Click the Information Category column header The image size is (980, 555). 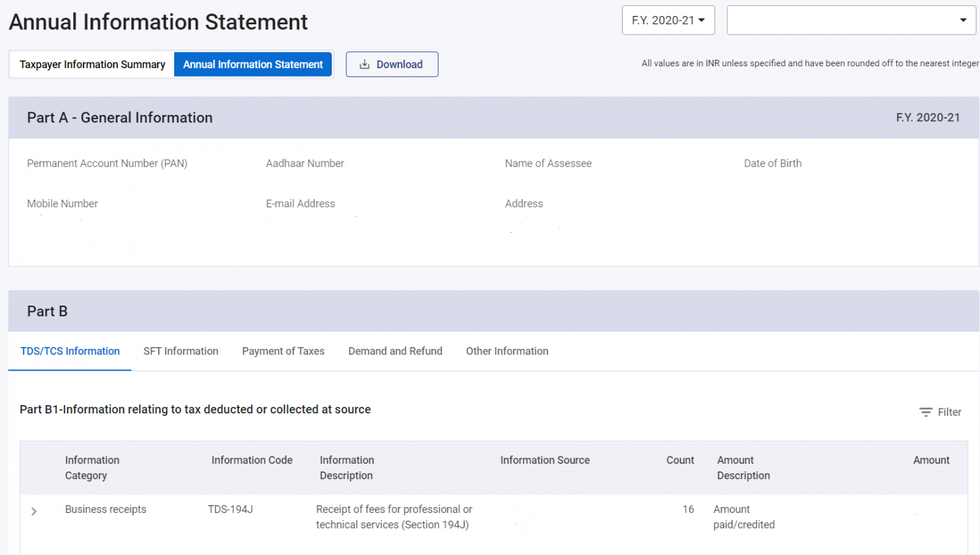coord(92,468)
